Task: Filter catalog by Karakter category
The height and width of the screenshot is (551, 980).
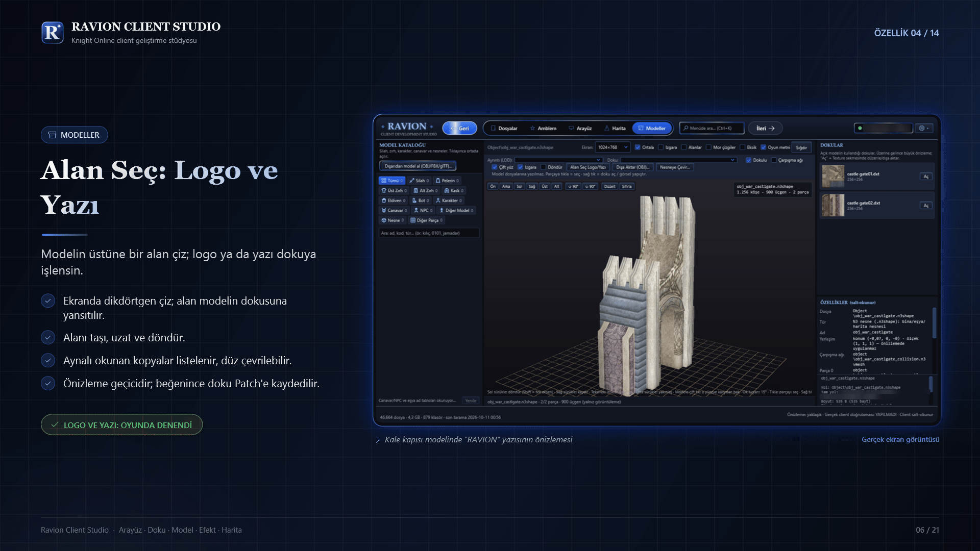Action: click(x=449, y=201)
